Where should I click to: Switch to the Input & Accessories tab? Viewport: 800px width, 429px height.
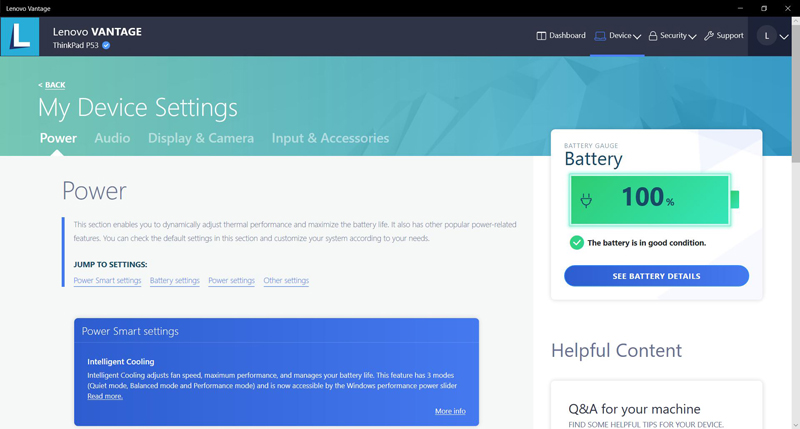pyautogui.click(x=330, y=138)
